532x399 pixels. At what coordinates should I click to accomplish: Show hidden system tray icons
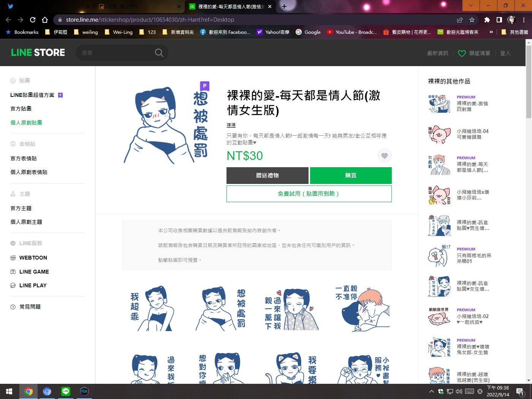tap(431, 391)
